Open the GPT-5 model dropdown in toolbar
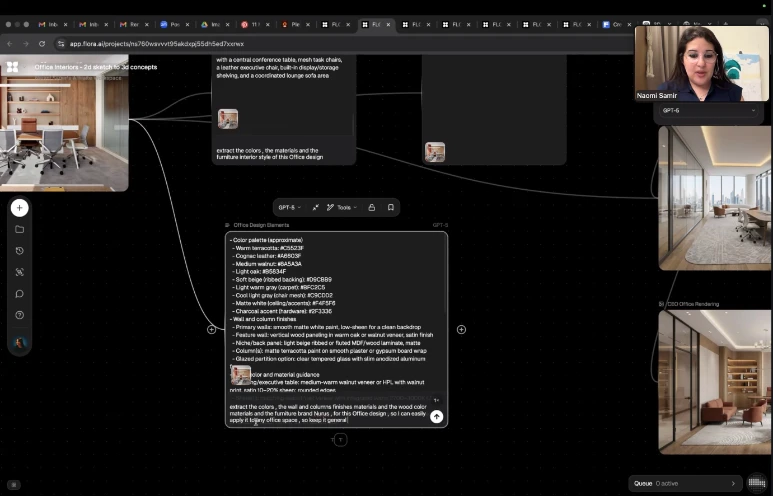This screenshot has height=496, width=773. [289, 208]
